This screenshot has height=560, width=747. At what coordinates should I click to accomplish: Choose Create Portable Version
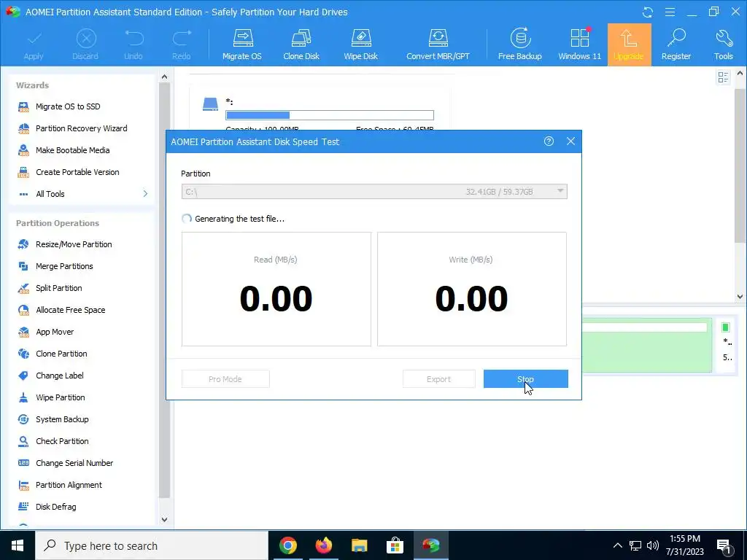coord(77,172)
